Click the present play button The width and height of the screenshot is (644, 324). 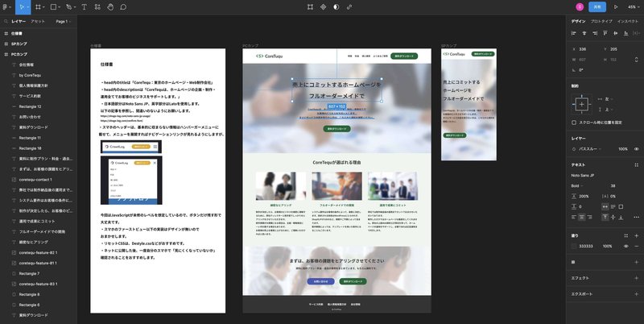616,7
